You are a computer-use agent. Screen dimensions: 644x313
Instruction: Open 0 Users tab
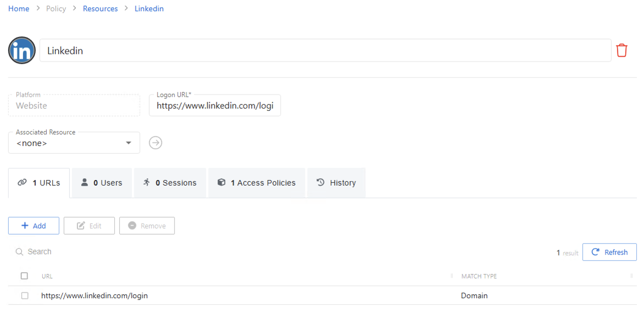click(102, 183)
